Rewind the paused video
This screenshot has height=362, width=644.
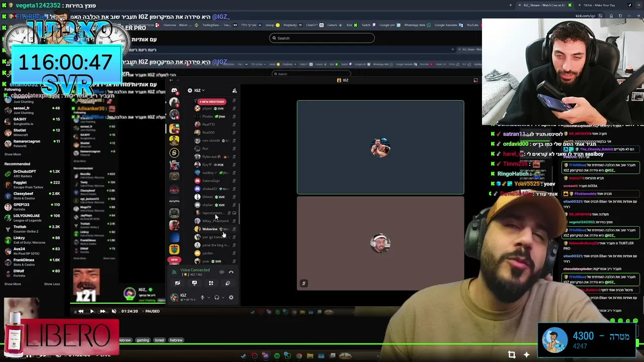coord(81,311)
